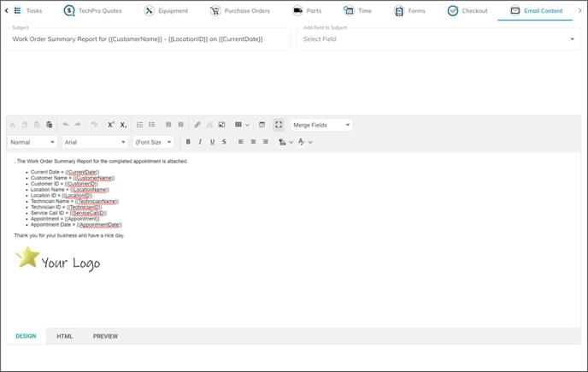Click the 'Thank you for your business' sentence
588x372 pixels.
tap(69, 235)
